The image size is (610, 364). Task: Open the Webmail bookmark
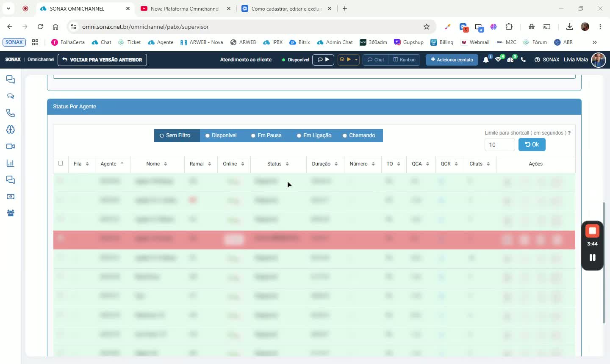475,42
